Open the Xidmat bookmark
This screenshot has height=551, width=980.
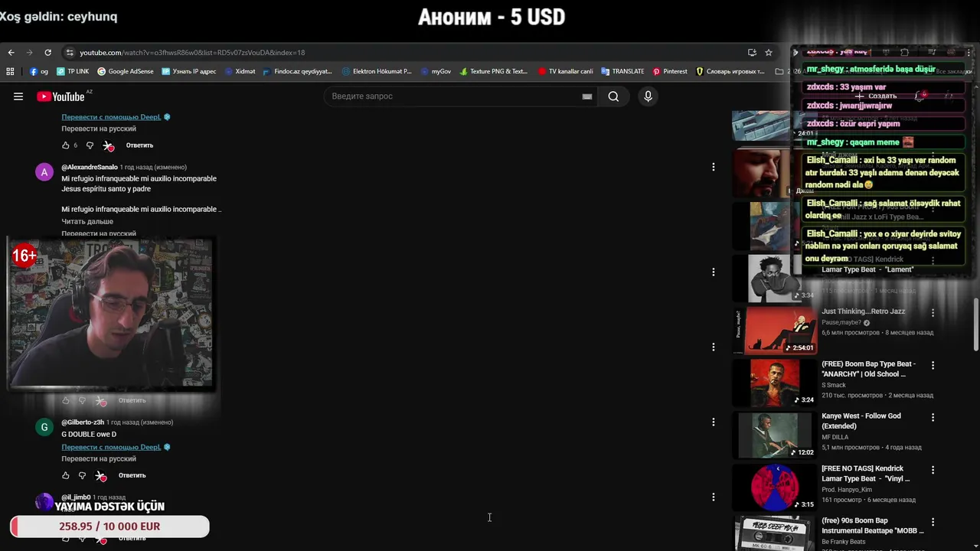point(240,71)
